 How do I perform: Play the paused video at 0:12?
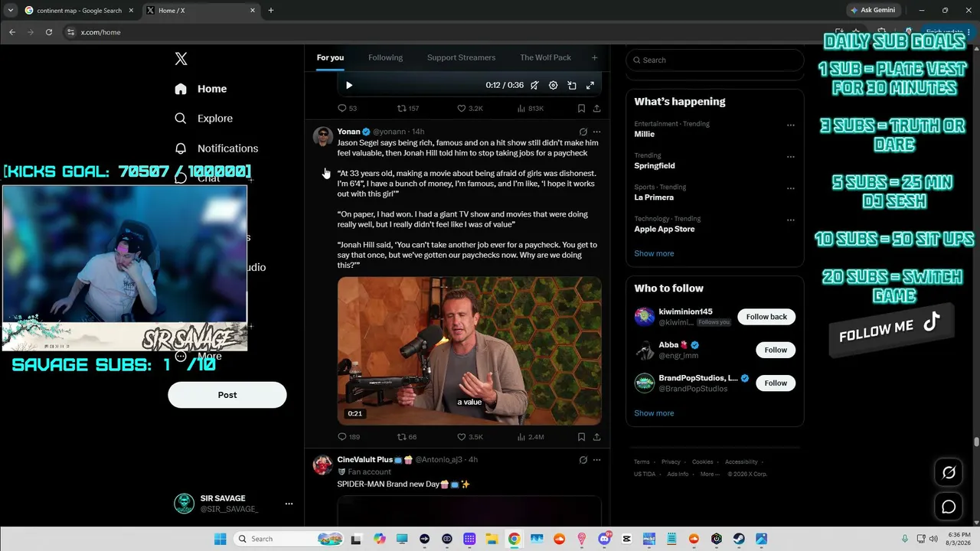349,86
